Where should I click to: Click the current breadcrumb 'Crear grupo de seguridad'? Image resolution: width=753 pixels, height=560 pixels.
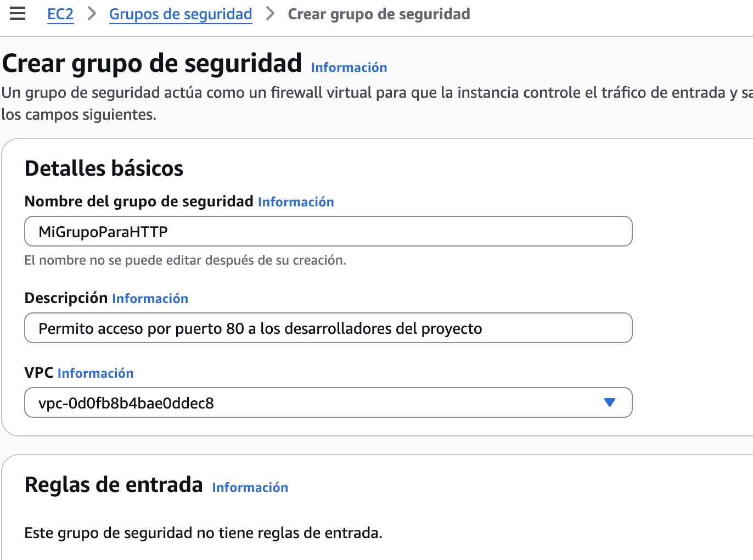pos(379,14)
